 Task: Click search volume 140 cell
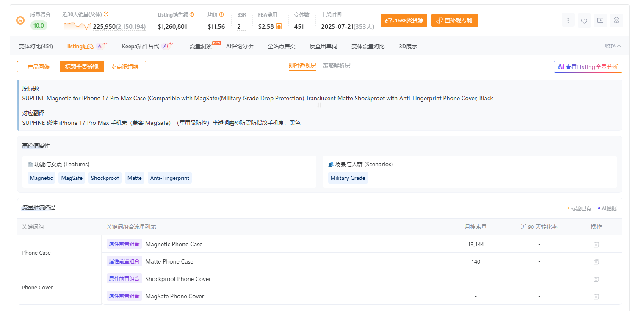coord(475,261)
